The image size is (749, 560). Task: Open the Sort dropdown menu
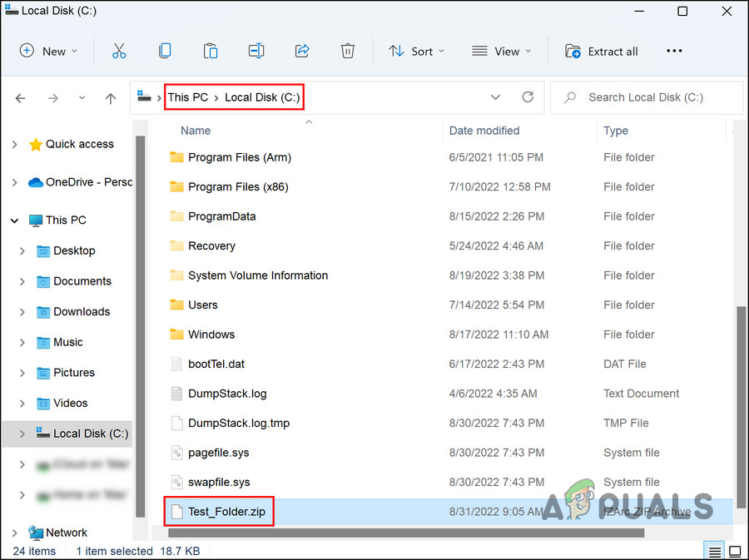click(x=416, y=51)
